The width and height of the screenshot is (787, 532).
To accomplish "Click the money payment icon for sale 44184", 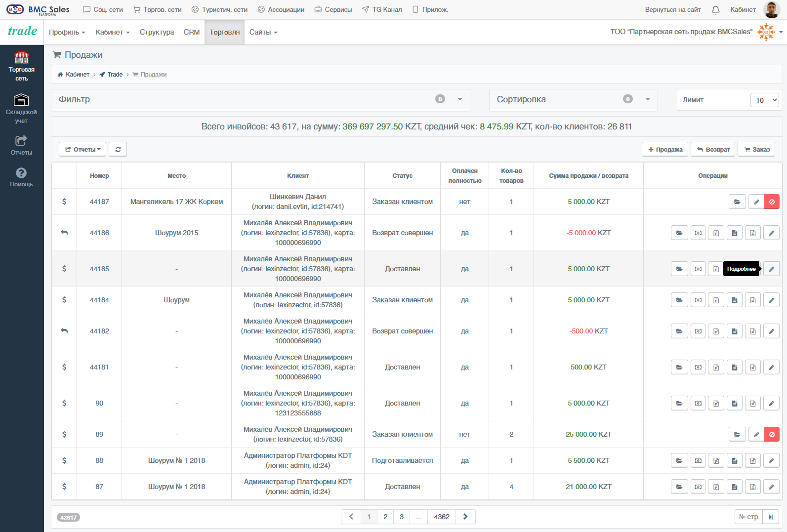I will (x=698, y=300).
